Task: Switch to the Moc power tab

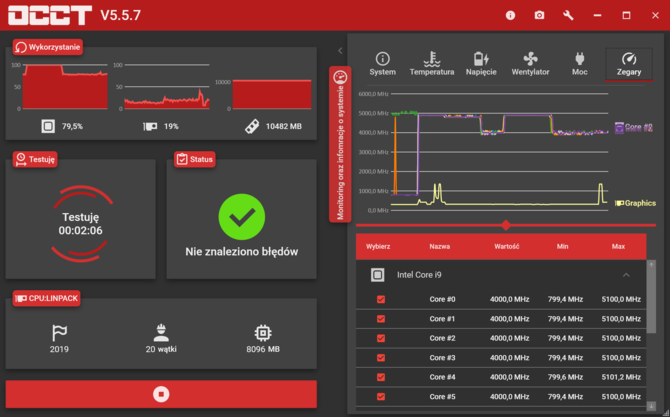Action: 579,64
